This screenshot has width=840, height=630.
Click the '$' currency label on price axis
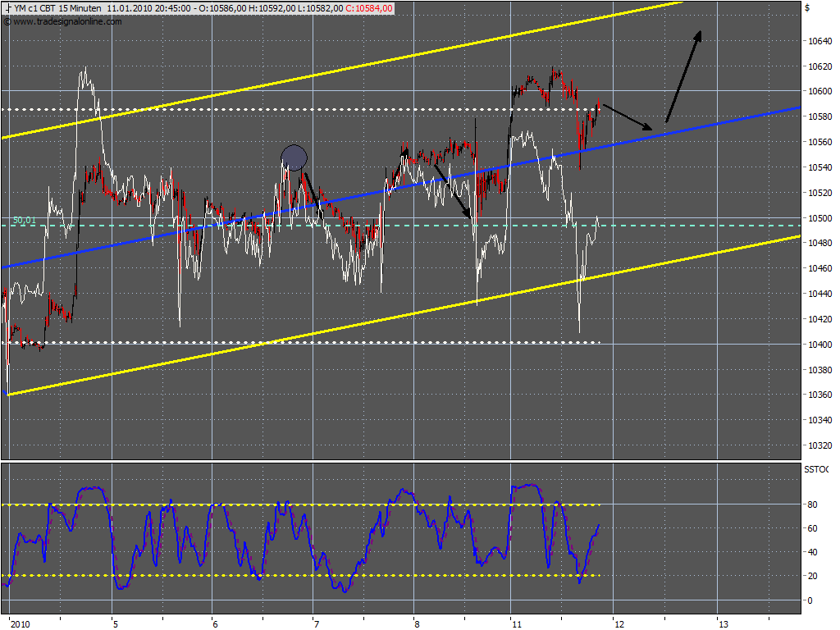click(x=807, y=7)
